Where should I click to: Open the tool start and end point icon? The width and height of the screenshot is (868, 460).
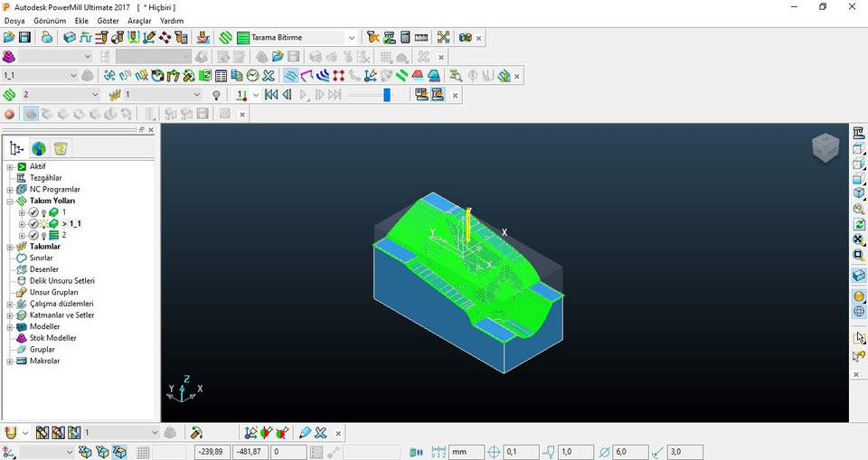click(118, 37)
